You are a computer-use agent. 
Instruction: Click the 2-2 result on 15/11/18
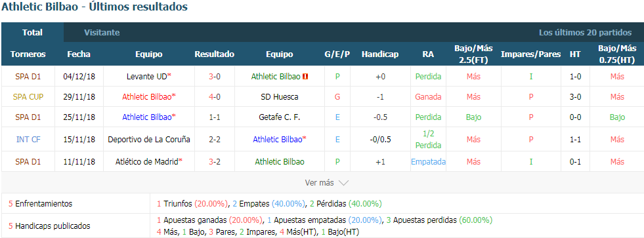(215, 140)
